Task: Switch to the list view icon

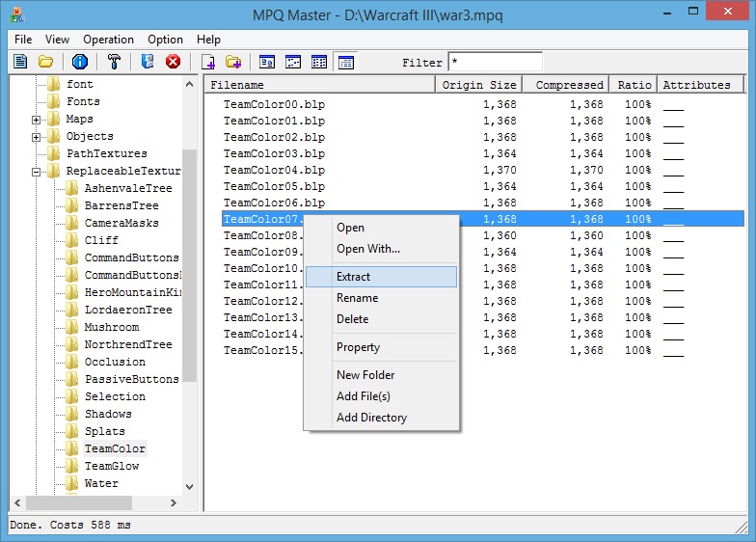Action: [x=318, y=62]
